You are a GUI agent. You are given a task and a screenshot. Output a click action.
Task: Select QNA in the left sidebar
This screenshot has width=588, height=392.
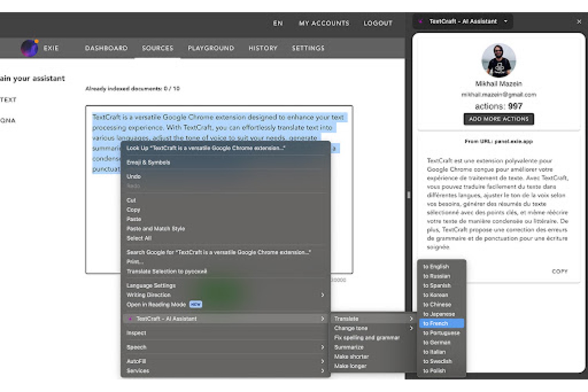pyautogui.click(x=7, y=120)
